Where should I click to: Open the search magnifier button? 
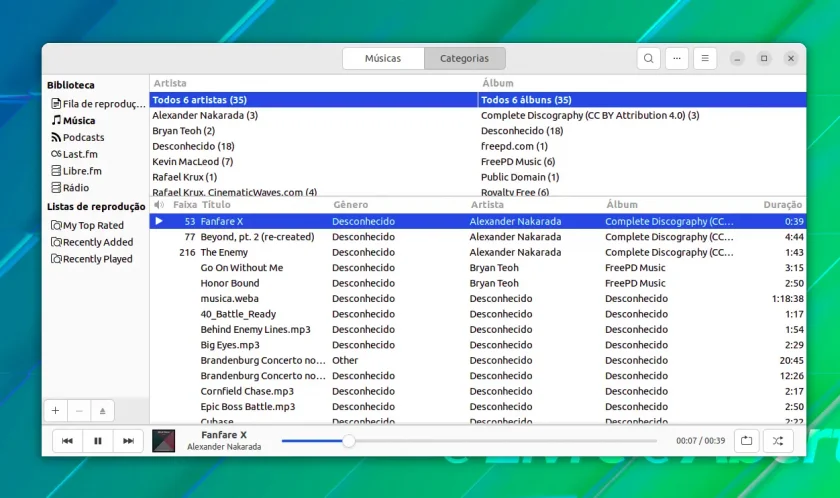click(x=648, y=58)
